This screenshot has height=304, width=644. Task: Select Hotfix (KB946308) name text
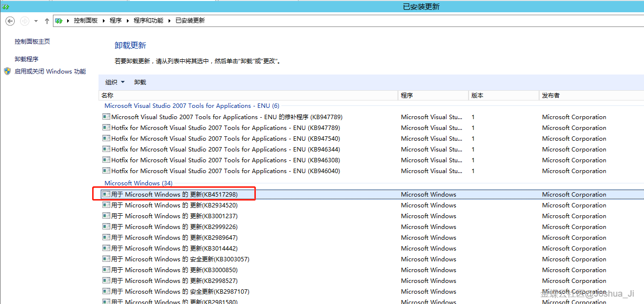tap(225, 160)
